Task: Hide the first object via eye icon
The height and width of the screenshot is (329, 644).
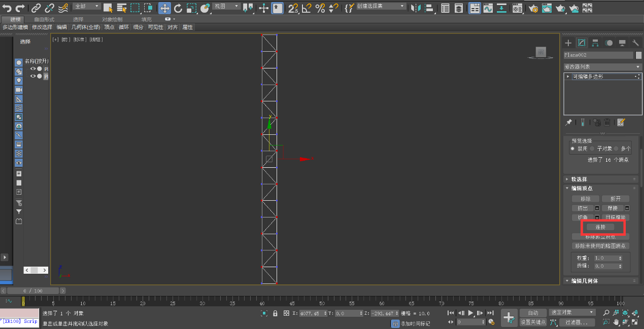Action: coord(33,68)
